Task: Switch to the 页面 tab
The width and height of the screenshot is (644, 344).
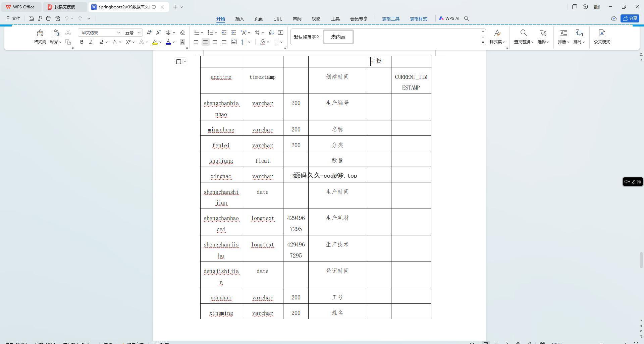Action: pyautogui.click(x=259, y=19)
